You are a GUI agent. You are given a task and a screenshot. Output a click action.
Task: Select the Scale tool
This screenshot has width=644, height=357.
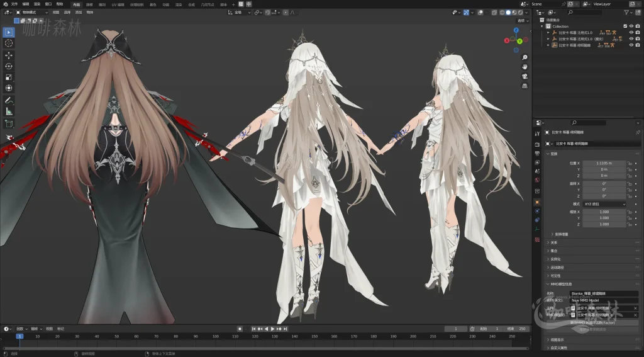coord(9,77)
